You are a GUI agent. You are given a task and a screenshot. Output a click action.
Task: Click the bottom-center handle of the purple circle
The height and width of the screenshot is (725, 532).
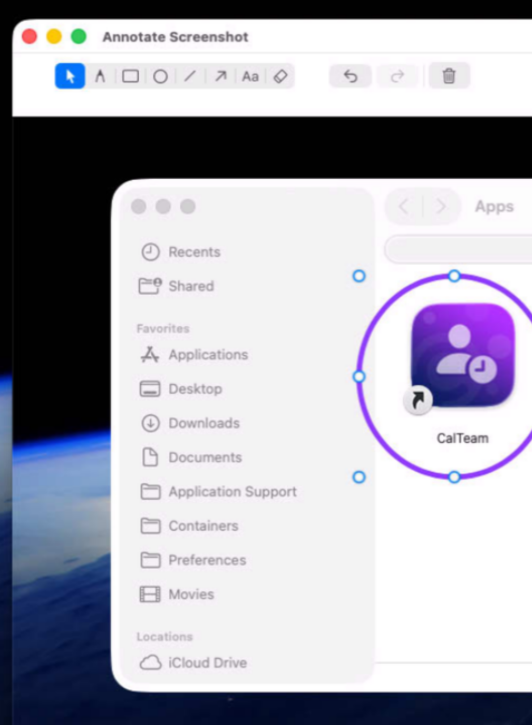pos(454,477)
